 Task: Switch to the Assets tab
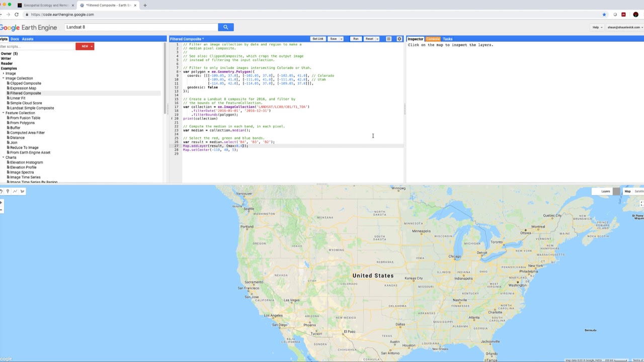28,39
